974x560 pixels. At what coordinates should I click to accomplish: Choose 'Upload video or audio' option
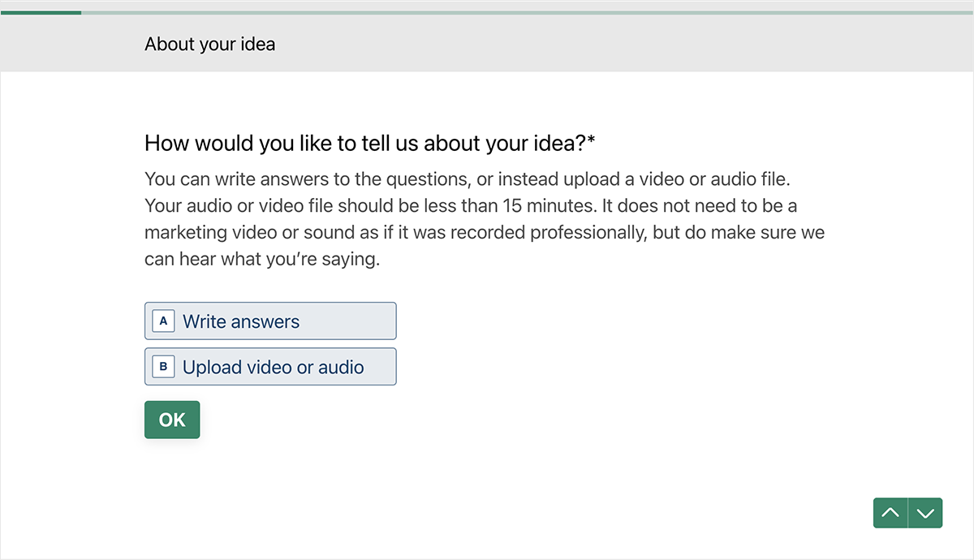point(270,367)
